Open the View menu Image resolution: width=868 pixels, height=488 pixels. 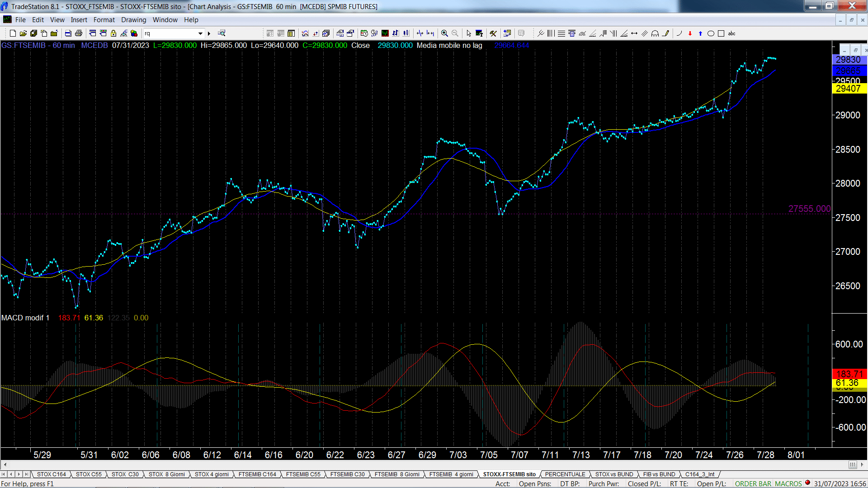[x=57, y=20]
